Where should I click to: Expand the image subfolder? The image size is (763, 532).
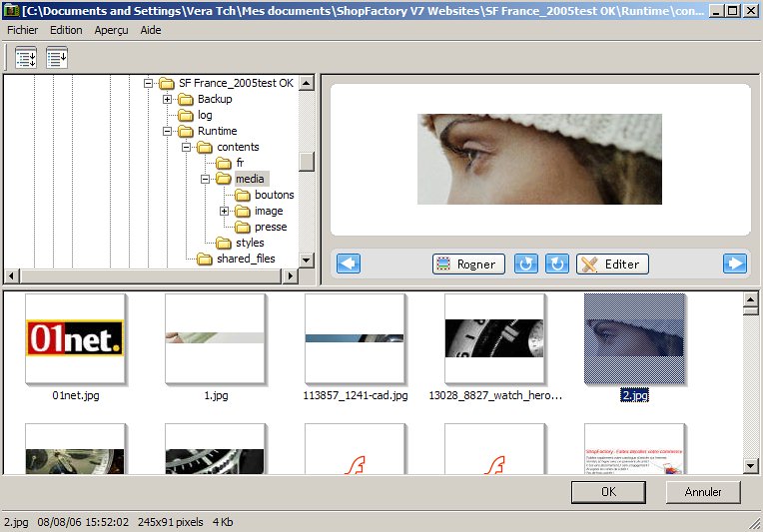pos(225,211)
